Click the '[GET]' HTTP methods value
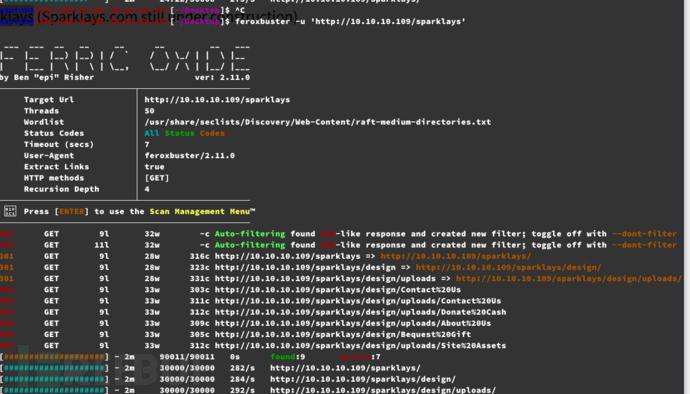 [x=157, y=178]
